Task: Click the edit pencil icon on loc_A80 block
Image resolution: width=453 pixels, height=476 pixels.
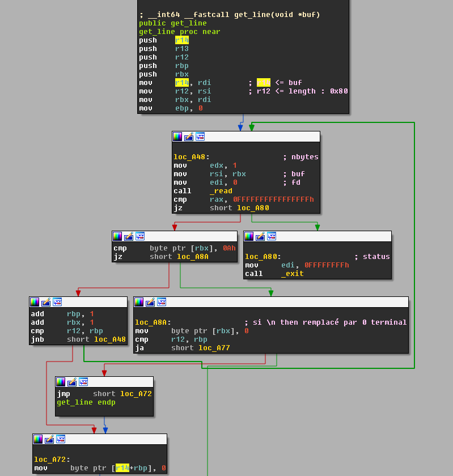Action: [260, 236]
